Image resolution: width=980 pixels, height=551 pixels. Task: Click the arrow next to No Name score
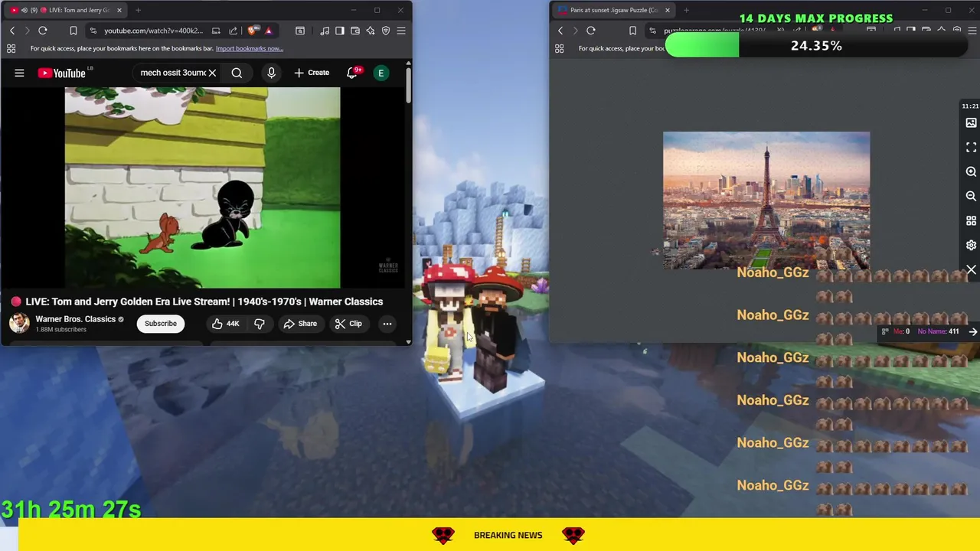click(x=972, y=331)
